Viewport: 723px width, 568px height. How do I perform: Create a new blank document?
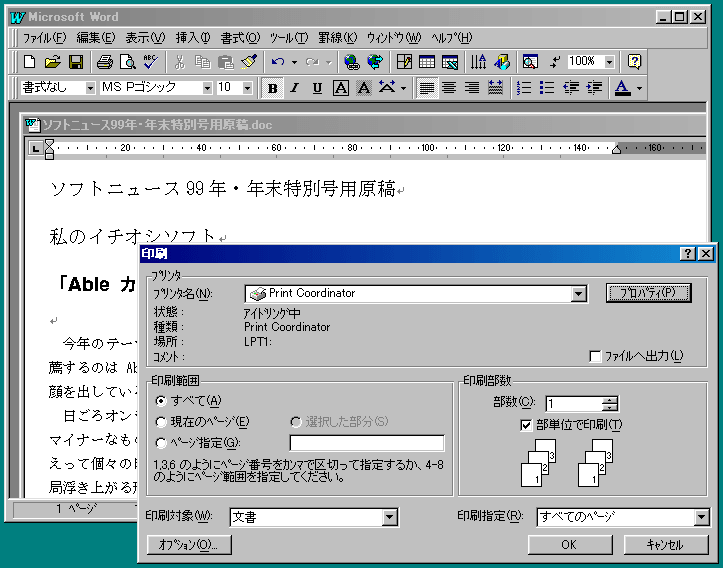point(30,62)
